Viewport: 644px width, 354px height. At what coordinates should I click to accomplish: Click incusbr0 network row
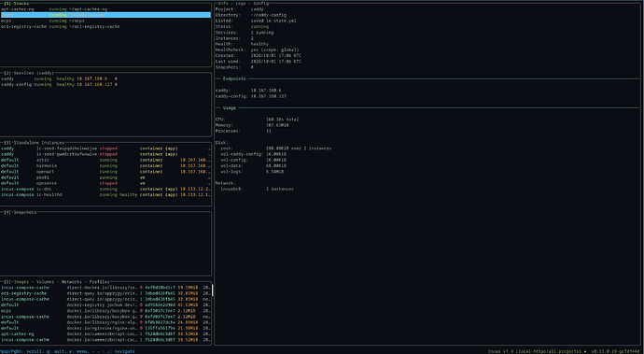point(257,189)
